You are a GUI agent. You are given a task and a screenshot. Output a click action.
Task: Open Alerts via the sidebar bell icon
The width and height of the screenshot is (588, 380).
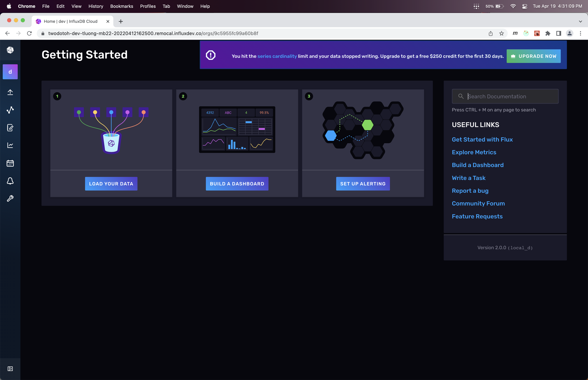[x=10, y=181]
